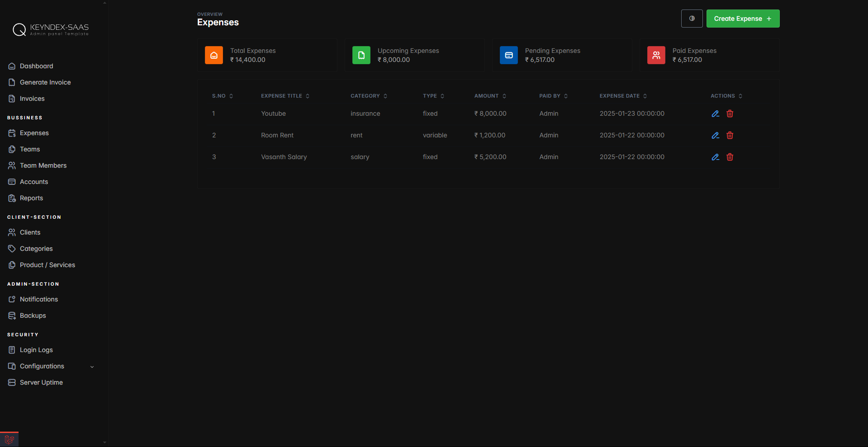Click the edit icon for Vasanth Salary

715,157
